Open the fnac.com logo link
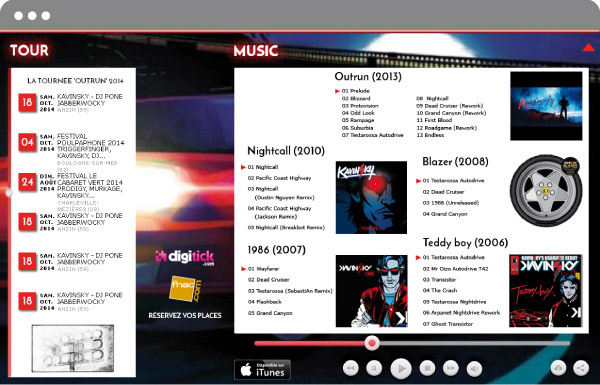This screenshot has width=600, height=385. pos(185,289)
